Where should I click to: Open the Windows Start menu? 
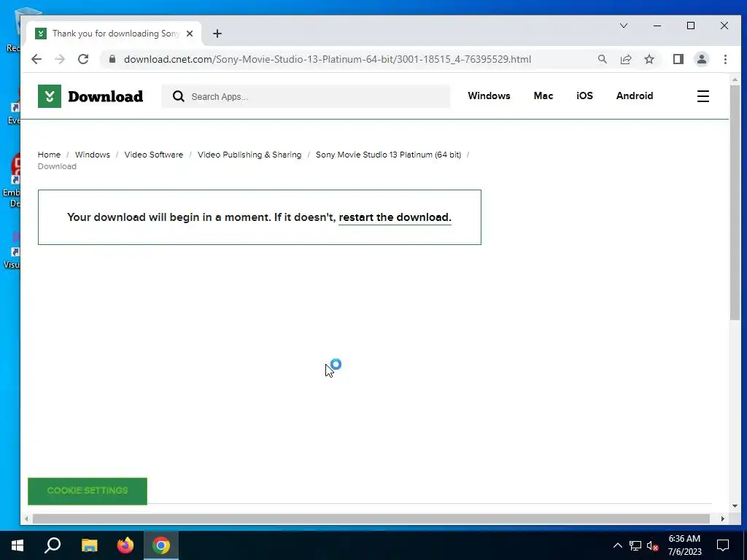tap(18, 545)
